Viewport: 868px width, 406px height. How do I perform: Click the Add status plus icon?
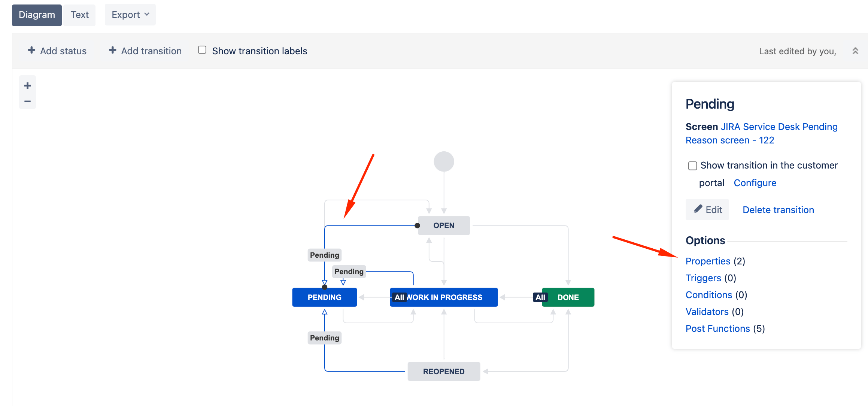[31, 50]
